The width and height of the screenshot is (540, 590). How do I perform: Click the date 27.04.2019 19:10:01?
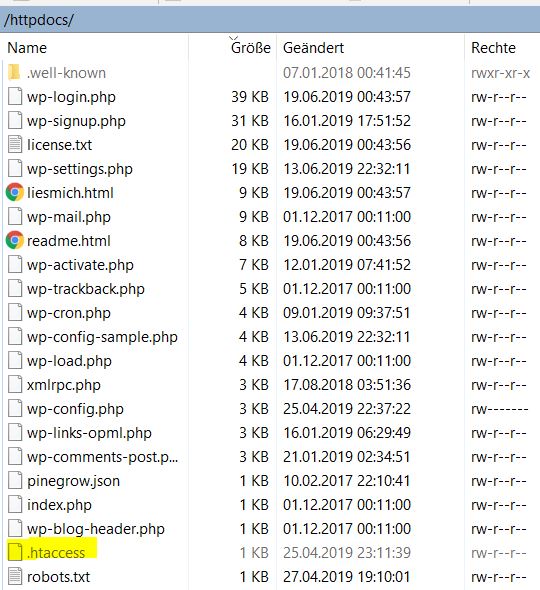pos(347,577)
